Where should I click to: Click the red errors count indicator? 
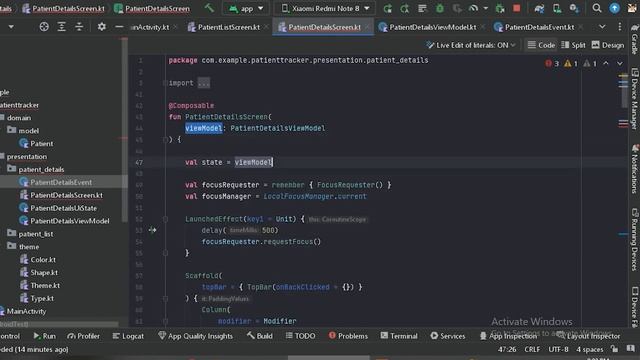[552, 63]
